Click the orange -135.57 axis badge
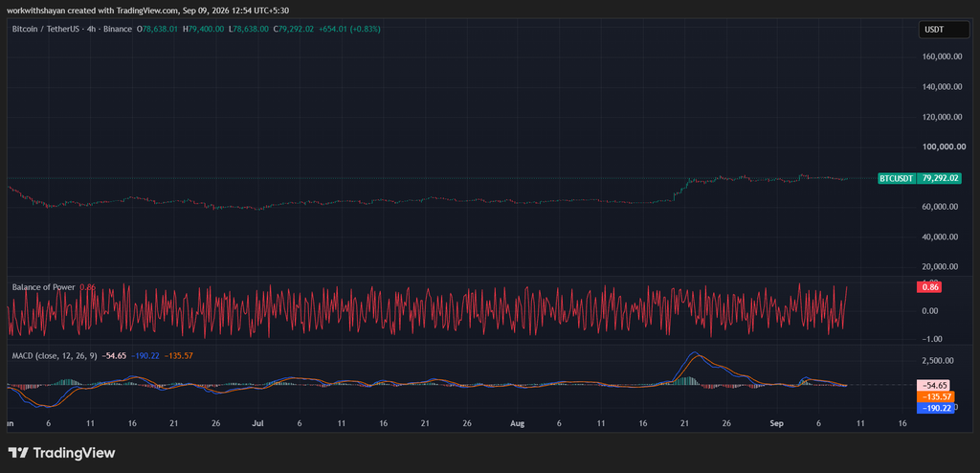This screenshot has height=473, width=980. pyautogui.click(x=934, y=396)
